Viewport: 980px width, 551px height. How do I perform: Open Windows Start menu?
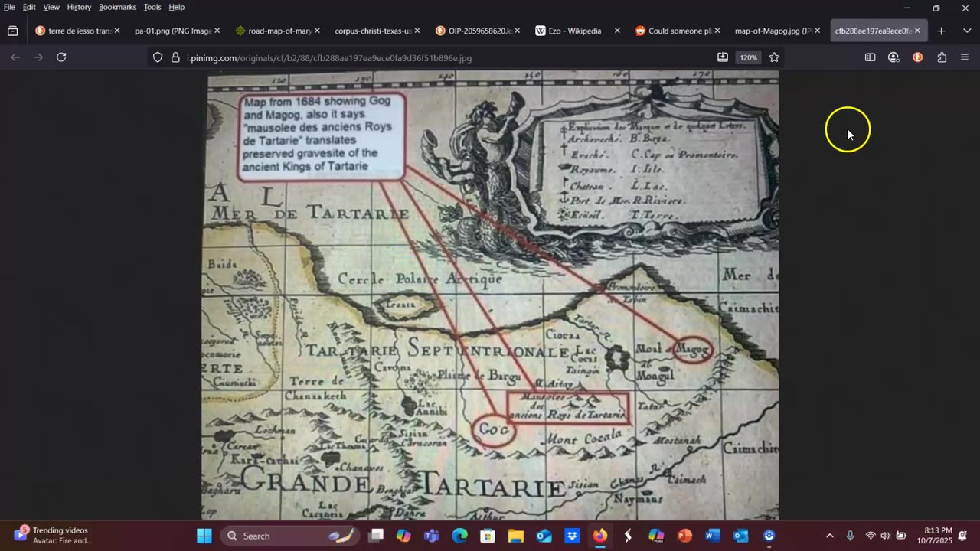tap(204, 536)
